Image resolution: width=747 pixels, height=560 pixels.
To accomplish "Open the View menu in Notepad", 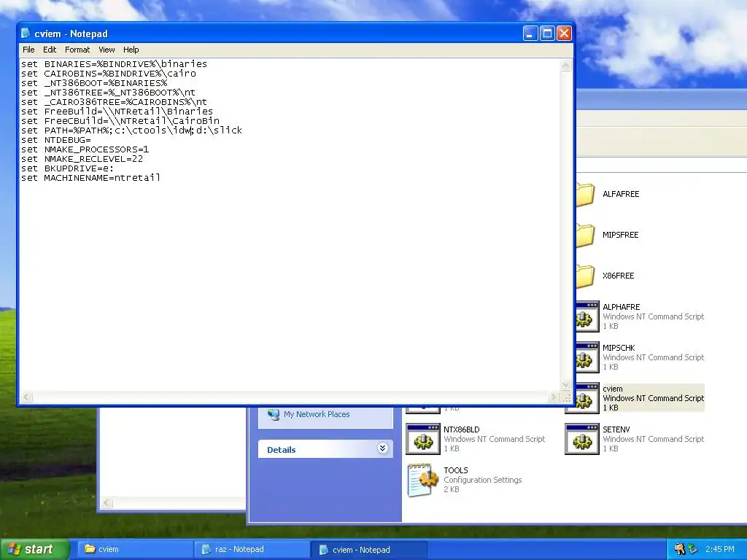I will 107,50.
